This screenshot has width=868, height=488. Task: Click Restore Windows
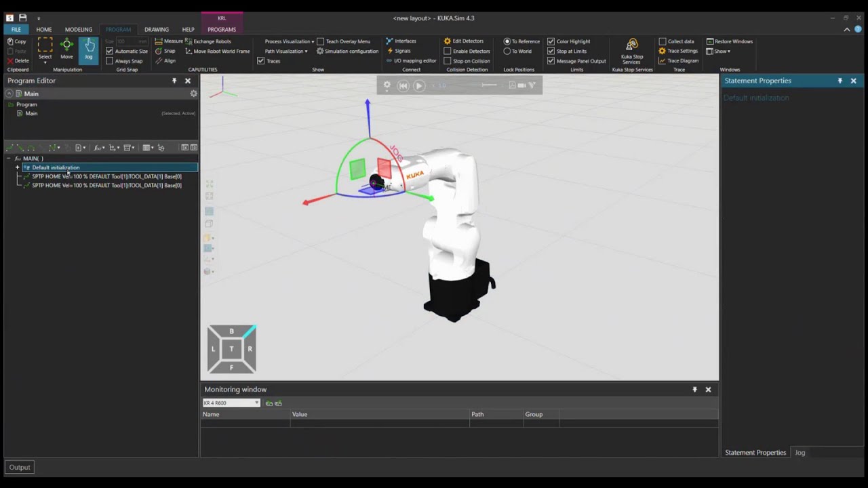tap(729, 41)
